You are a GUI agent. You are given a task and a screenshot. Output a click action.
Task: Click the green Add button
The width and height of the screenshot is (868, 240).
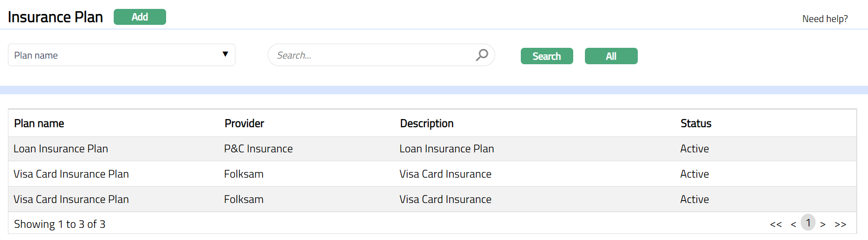tap(139, 17)
